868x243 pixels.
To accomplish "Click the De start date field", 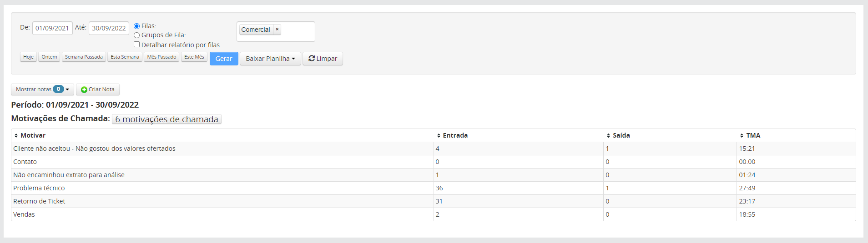I will (52, 28).
